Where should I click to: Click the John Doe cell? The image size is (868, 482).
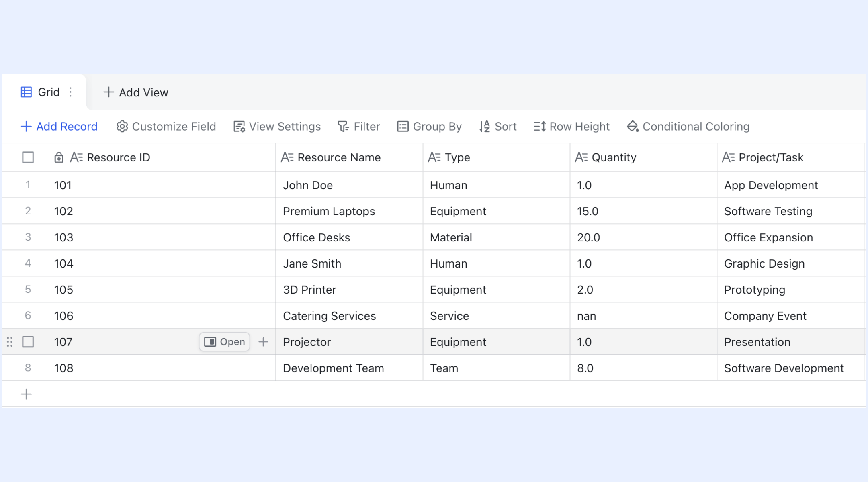pos(350,185)
